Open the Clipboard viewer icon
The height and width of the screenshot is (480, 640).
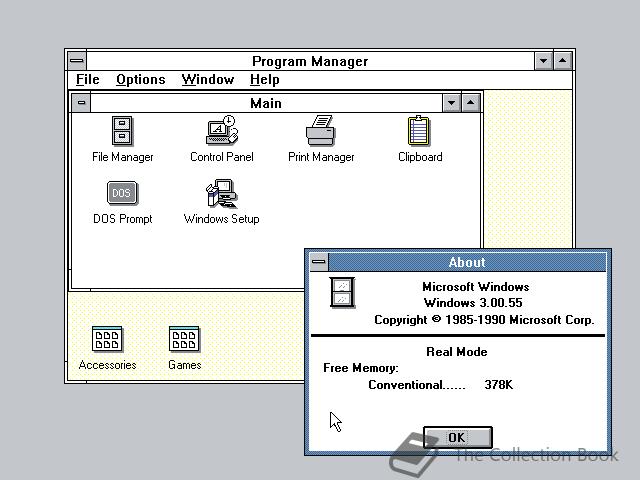pos(419,131)
